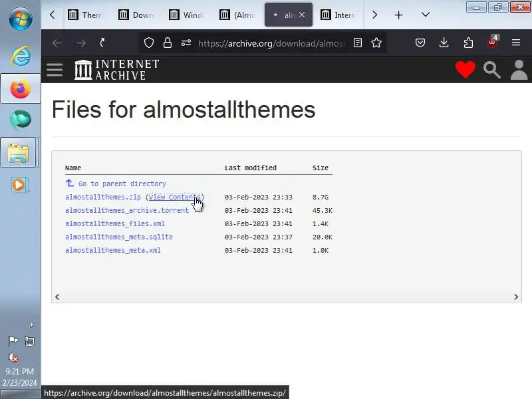Bookmark this page with the star
The image size is (532, 399).
point(376,43)
